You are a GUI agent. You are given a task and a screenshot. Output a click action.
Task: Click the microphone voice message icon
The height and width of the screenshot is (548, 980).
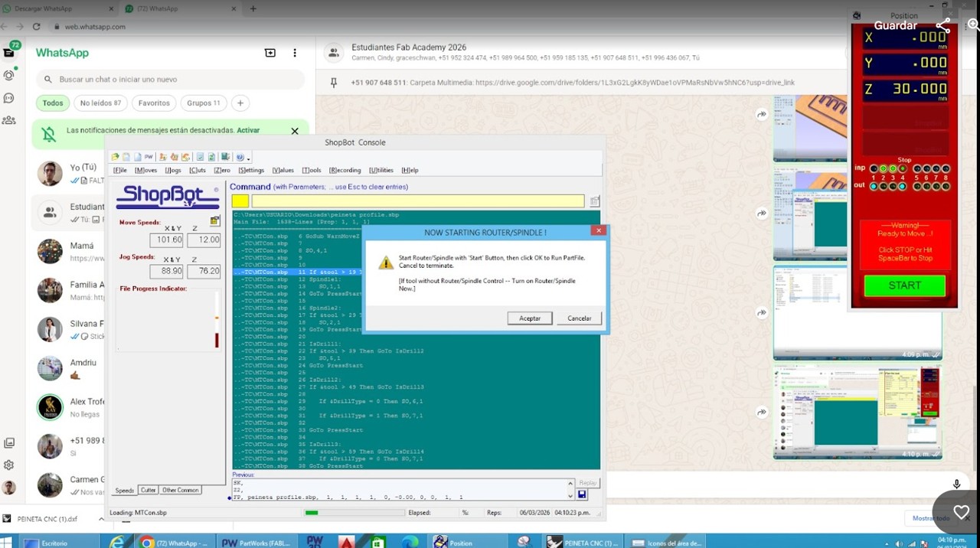[956, 484]
